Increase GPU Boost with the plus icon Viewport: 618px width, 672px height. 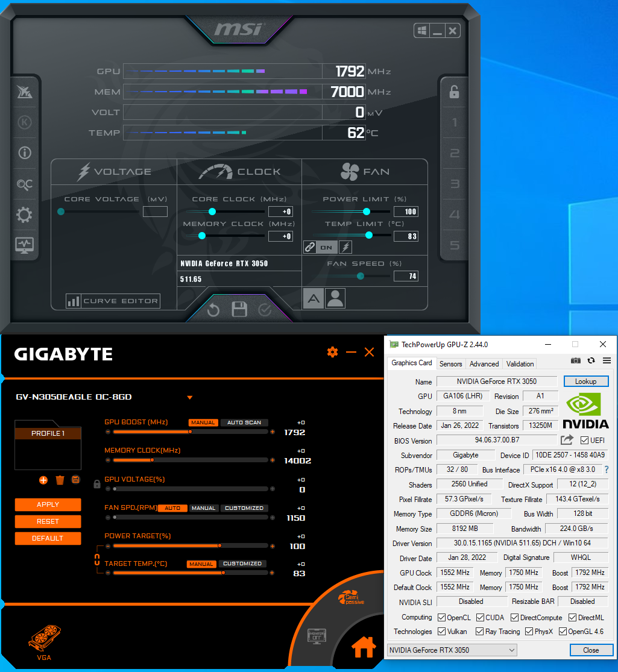click(273, 432)
